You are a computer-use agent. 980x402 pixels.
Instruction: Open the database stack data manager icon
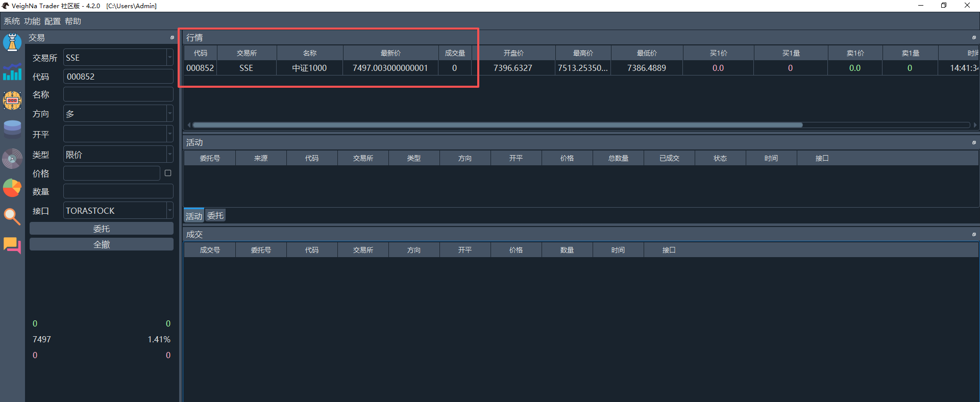pyautogui.click(x=12, y=129)
